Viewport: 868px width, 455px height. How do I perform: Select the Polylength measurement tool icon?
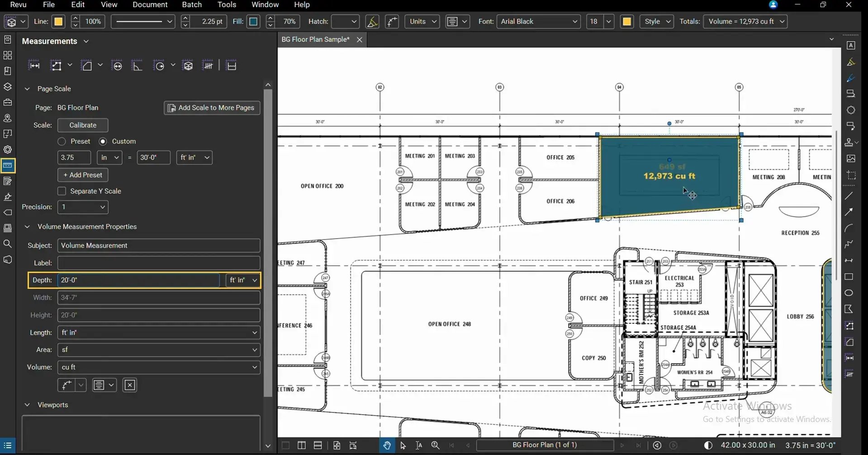tap(56, 66)
